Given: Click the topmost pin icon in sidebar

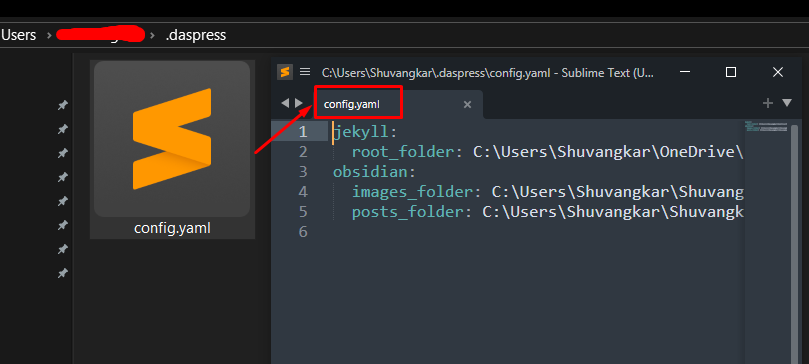Looking at the screenshot, I should [x=62, y=105].
